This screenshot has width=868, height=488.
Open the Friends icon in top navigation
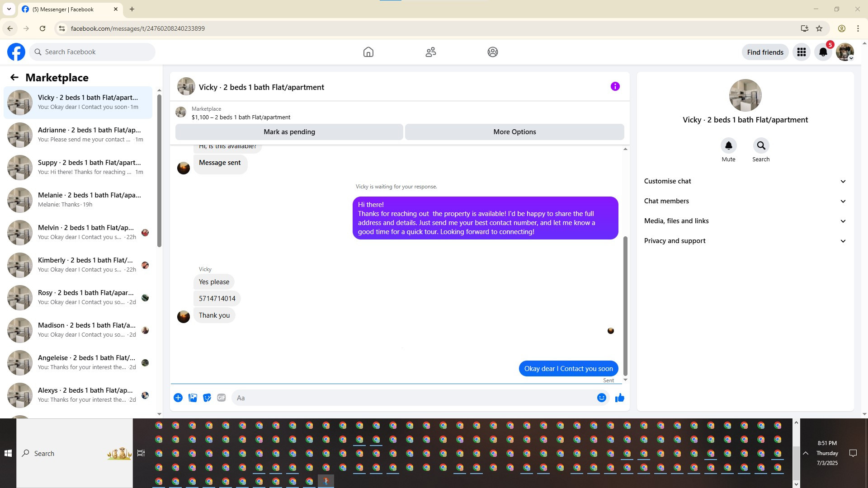tap(430, 52)
